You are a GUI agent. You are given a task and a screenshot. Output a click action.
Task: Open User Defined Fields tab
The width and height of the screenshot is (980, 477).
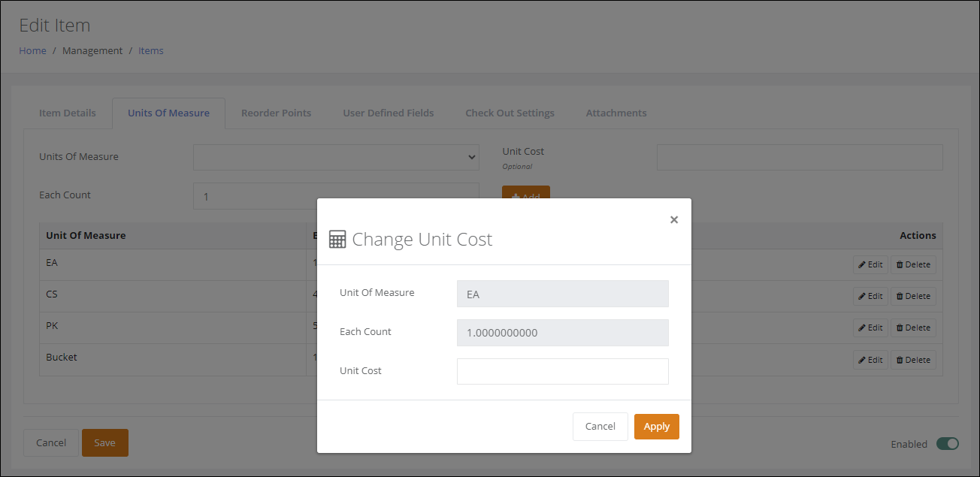pyautogui.click(x=389, y=113)
